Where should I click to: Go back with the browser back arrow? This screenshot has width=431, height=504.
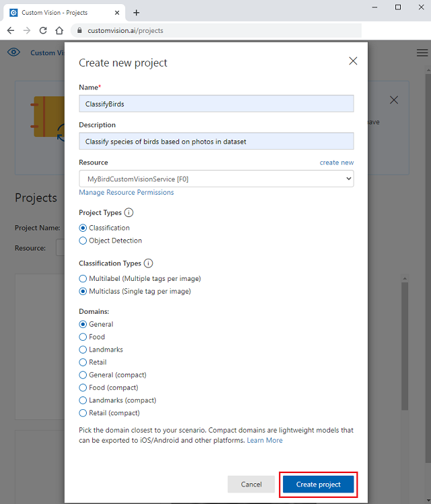click(11, 30)
